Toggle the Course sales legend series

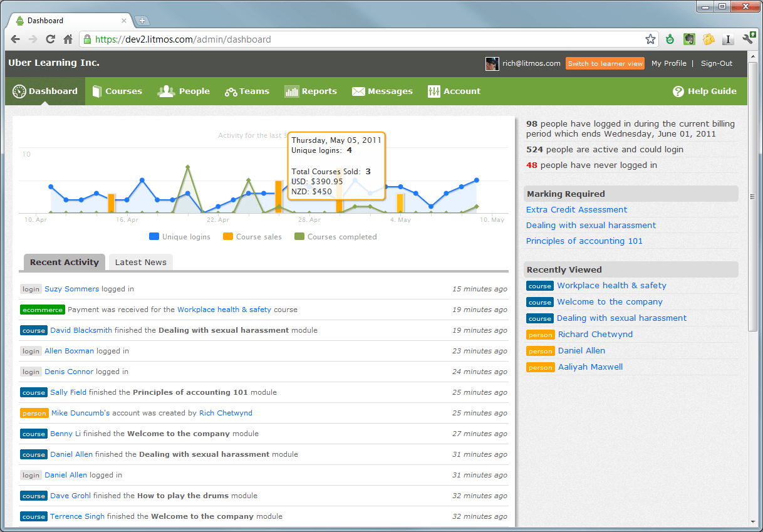point(252,237)
